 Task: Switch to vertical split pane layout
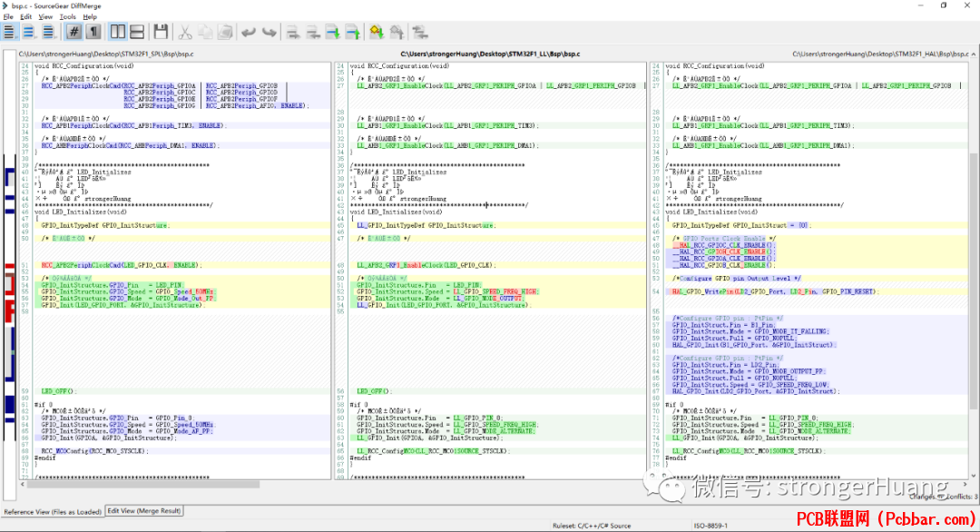pyautogui.click(x=117, y=32)
